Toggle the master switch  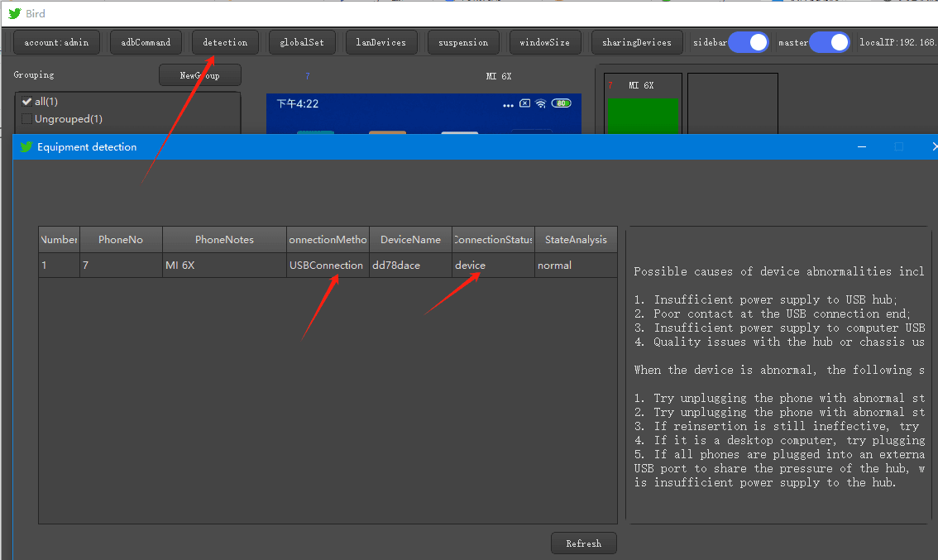point(830,42)
